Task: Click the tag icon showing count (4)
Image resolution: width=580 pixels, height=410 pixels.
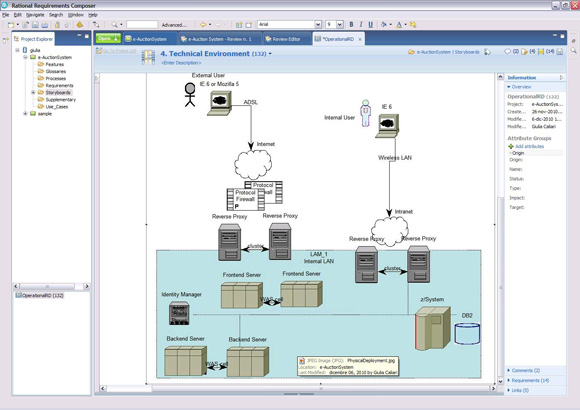Action: tap(524, 52)
